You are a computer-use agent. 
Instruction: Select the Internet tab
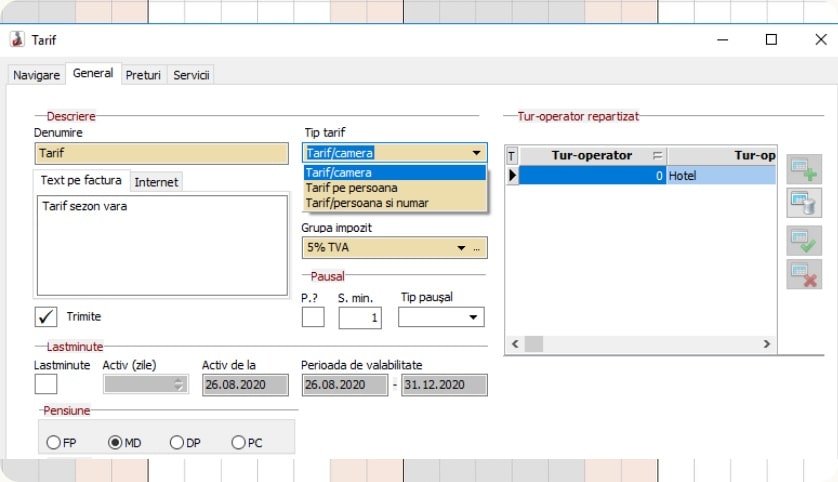tap(156, 182)
